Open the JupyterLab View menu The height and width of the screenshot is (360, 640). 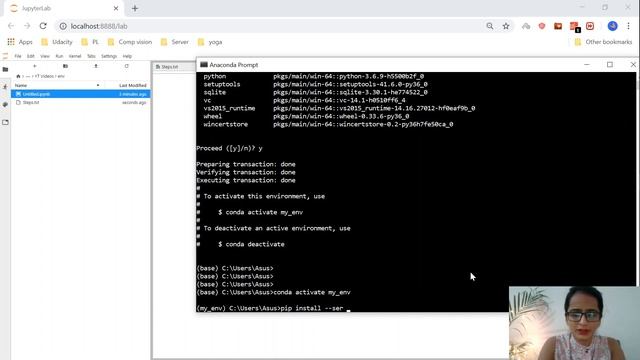(x=45, y=56)
